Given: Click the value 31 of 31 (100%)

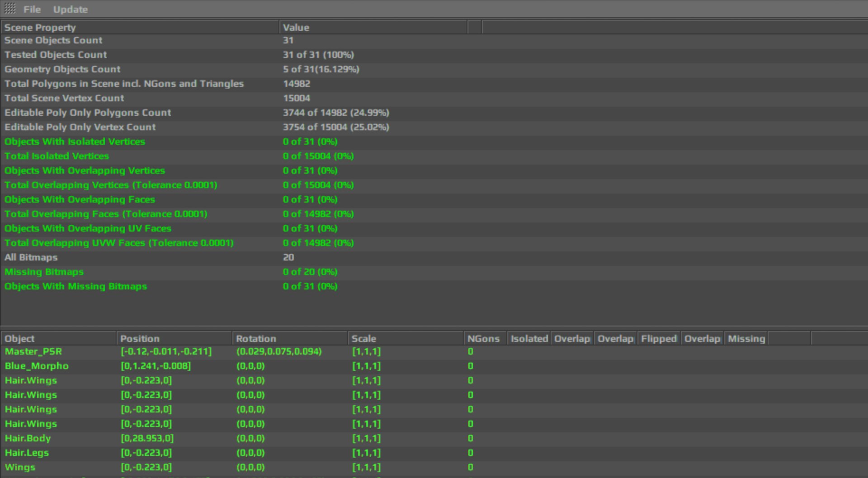Looking at the screenshot, I should 318,55.
